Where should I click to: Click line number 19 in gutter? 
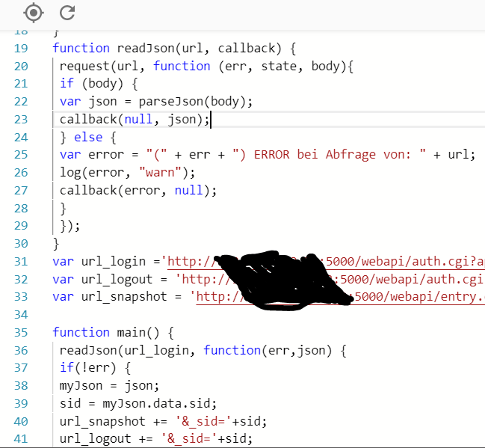pos(21,49)
